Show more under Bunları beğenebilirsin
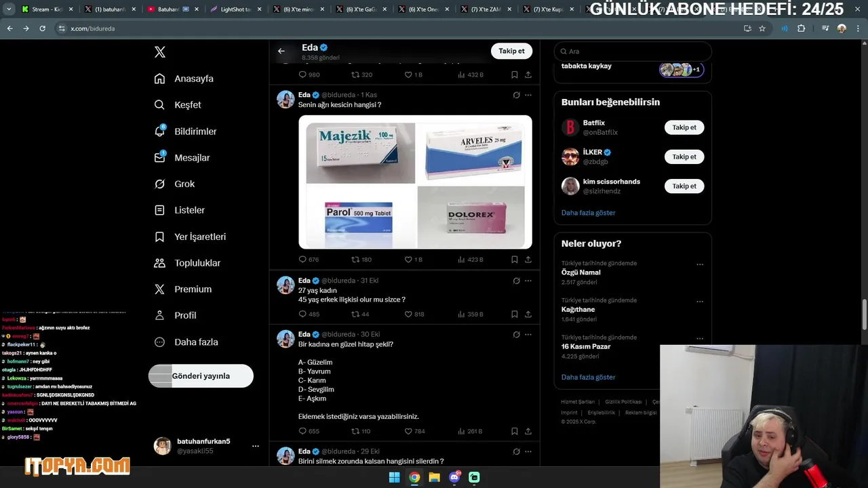Screen dimensions: 868x488 588,213
